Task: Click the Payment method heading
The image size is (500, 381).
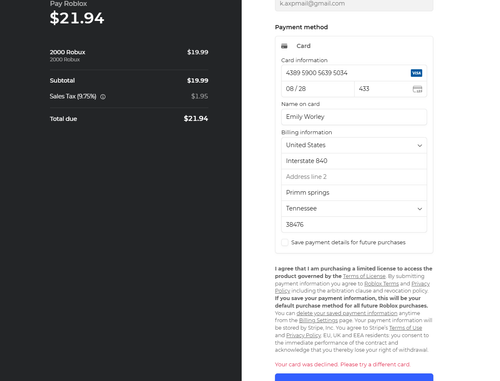Action: click(x=301, y=27)
